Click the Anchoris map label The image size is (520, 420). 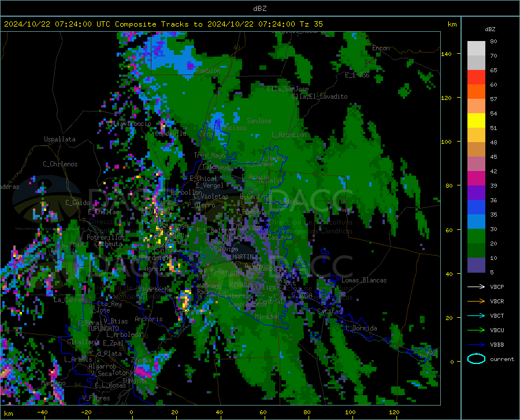pyautogui.click(x=148, y=319)
